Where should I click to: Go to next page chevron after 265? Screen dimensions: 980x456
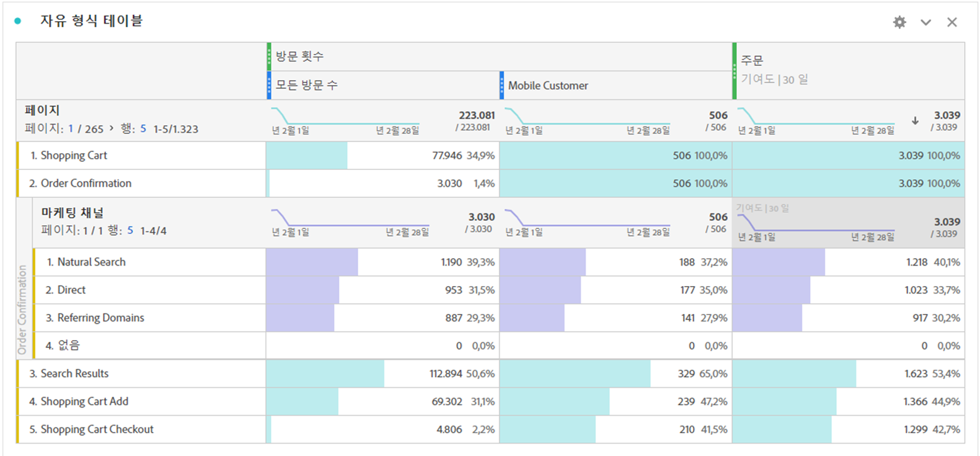click(112, 128)
